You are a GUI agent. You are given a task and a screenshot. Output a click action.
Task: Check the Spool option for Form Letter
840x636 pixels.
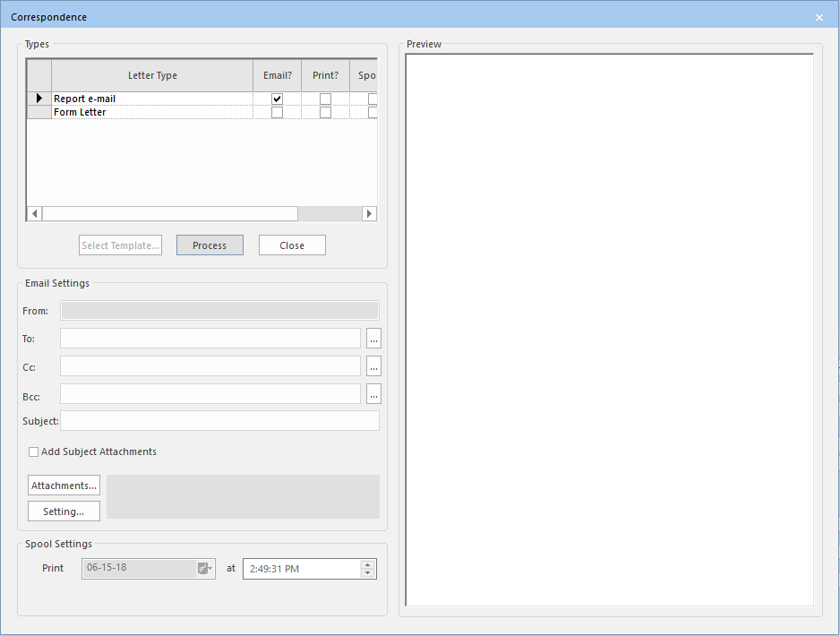(372, 112)
